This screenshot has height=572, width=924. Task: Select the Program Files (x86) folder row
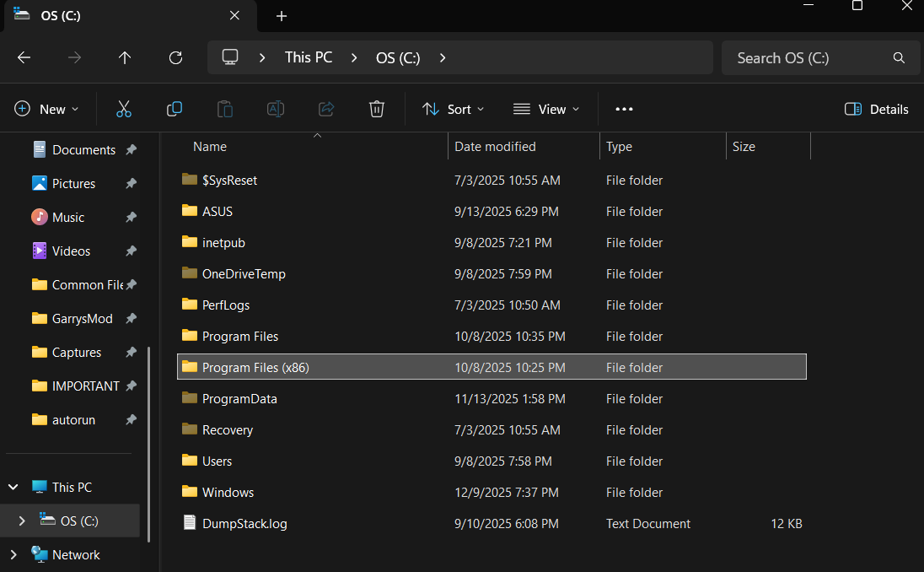point(492,367)
